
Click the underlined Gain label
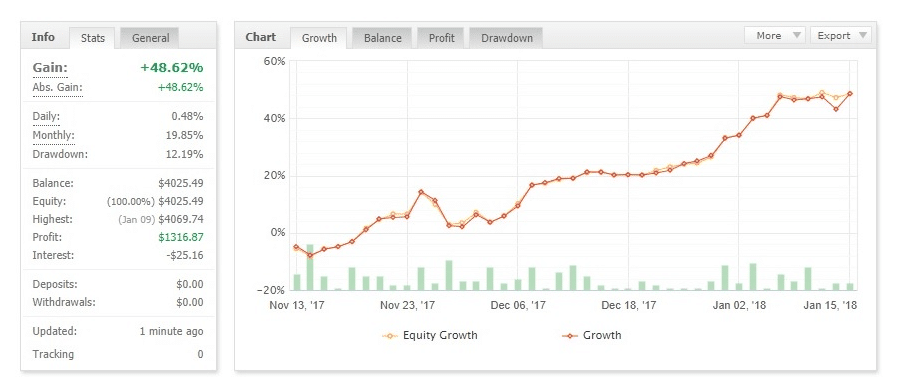50,68
